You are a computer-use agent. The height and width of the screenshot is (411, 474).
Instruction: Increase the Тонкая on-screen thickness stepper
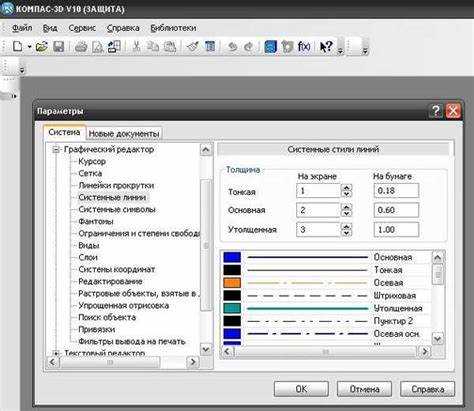click(347, 188)
